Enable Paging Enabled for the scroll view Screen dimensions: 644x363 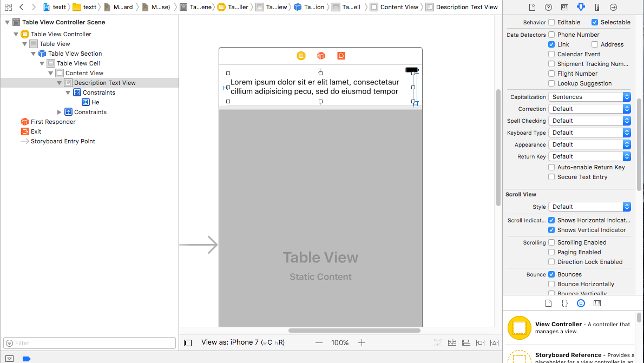[x=551, y=252]
